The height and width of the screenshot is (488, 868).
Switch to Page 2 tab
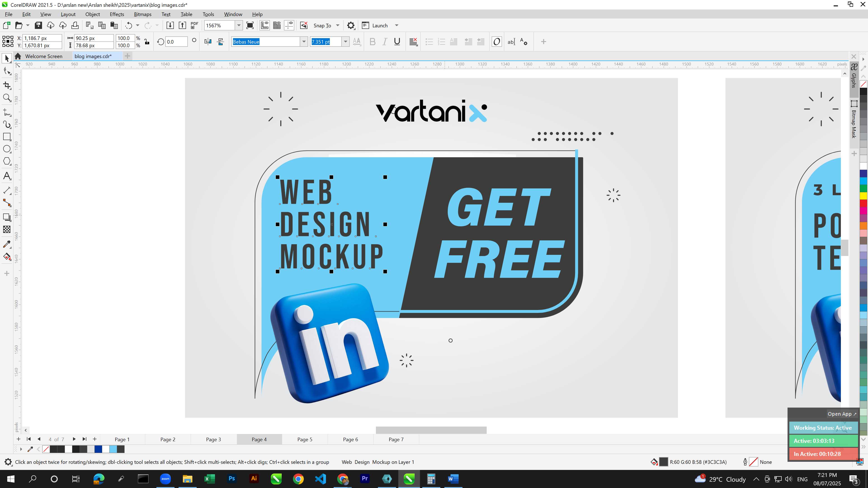pos(168,439)
